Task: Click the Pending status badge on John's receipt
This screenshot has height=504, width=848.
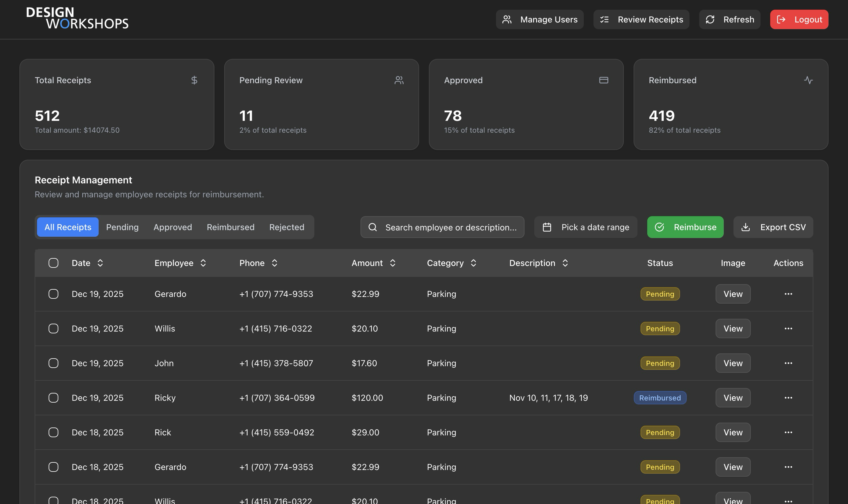Action: coord(659,363)
